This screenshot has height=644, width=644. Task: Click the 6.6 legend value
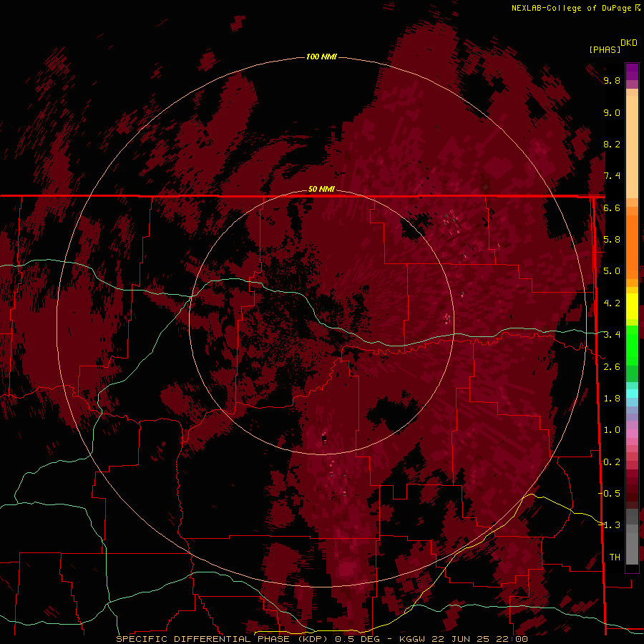click(612, 208)
